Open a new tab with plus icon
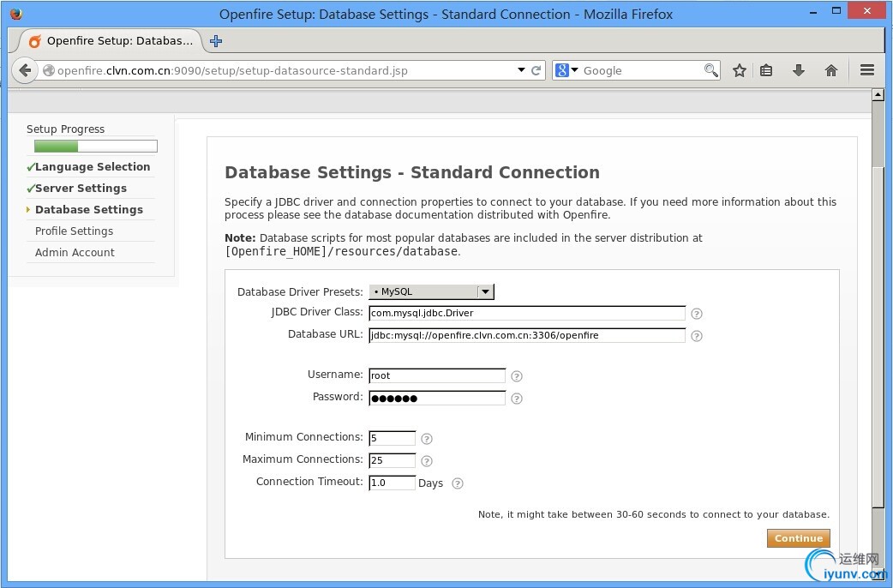893x588 pixels. pos(216,41)
